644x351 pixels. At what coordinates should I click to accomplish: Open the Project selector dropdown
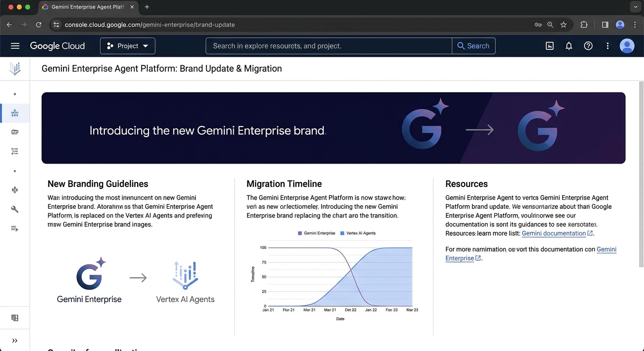128,46
